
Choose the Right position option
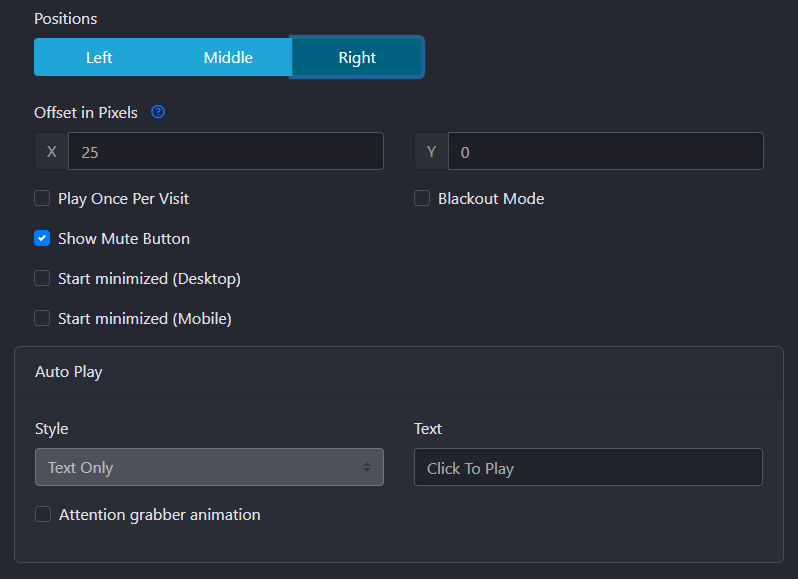[x=357, y=57]
